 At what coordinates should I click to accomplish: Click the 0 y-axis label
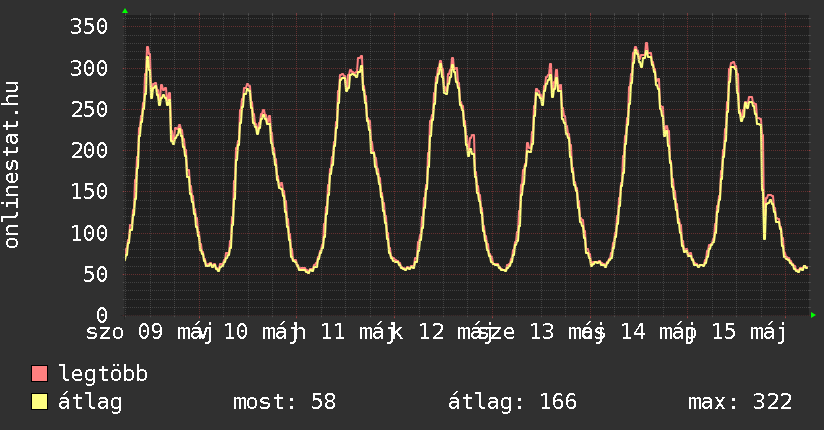102,315
